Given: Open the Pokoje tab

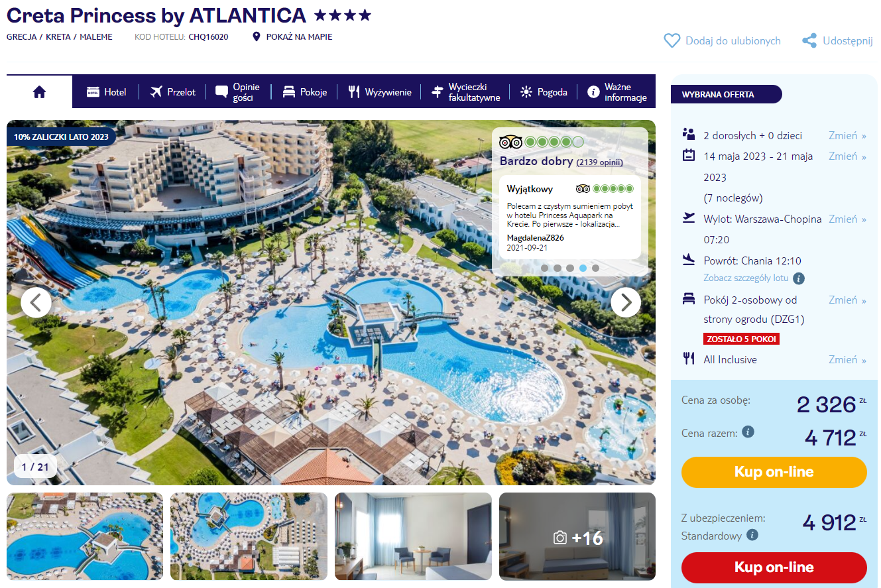Looking at the screenshot, I should pos(304,92).
